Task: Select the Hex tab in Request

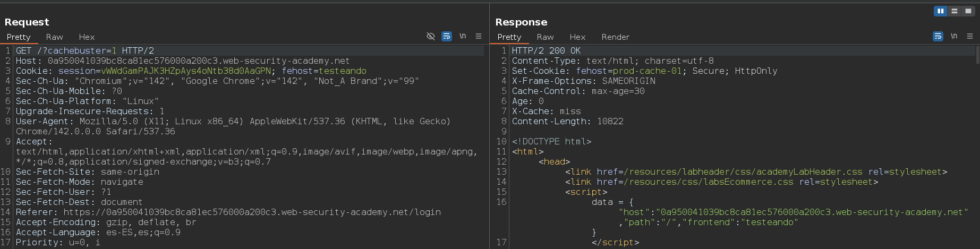Action: (87, 37)
